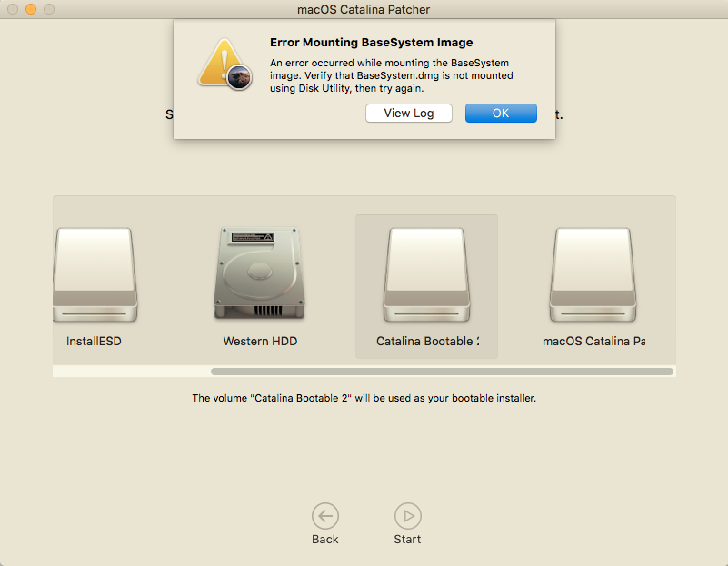Click the warning icon in error dialog
Image resolution: width=728 pixels, height=566 pixels.
point(225,64)
